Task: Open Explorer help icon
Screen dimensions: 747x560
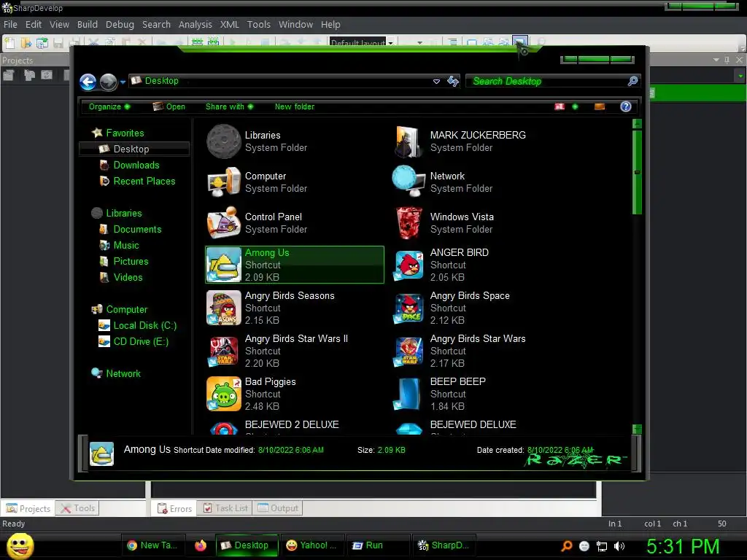Action: 625,106
